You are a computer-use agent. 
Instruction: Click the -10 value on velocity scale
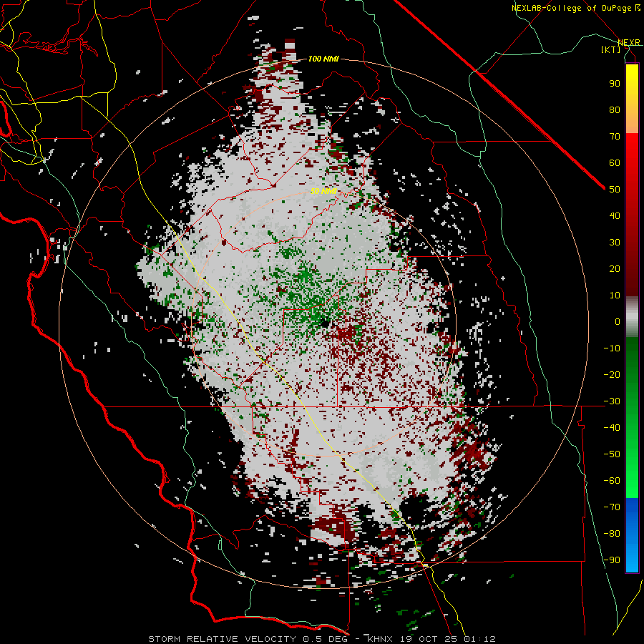[612, 348]
